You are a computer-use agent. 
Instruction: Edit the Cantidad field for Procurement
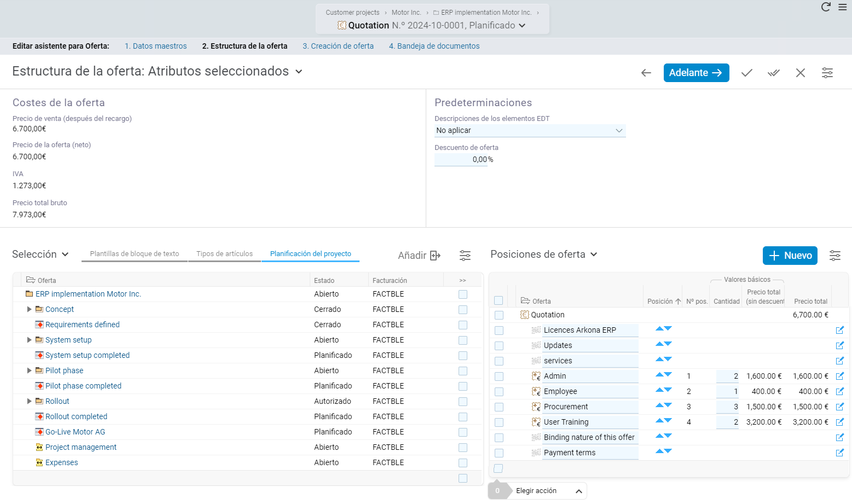728,407
